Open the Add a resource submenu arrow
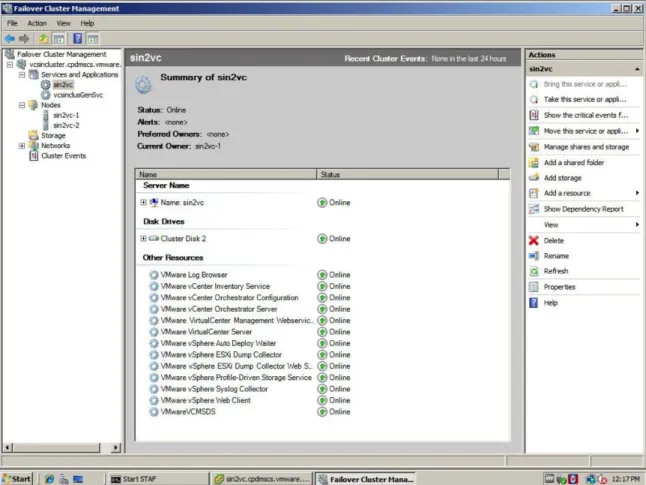646x485 pixels. click(637, 193)
